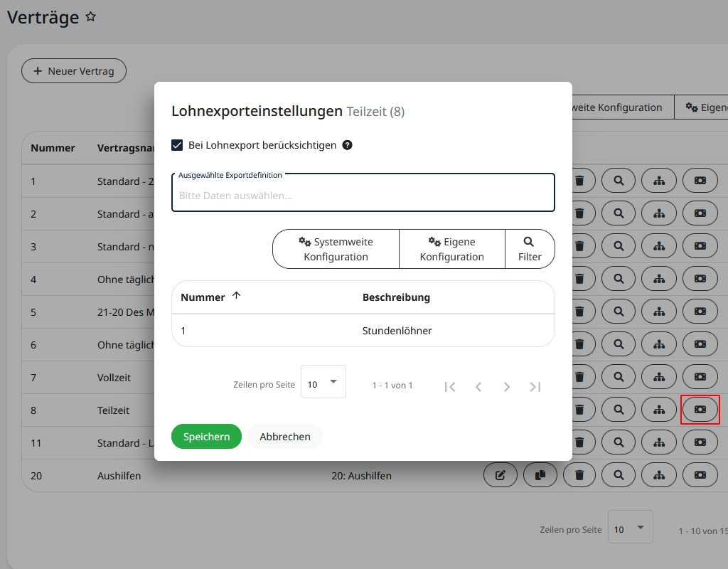
Task: Click the trash icon in the Aushilfen row
Action: click(580, 475)
